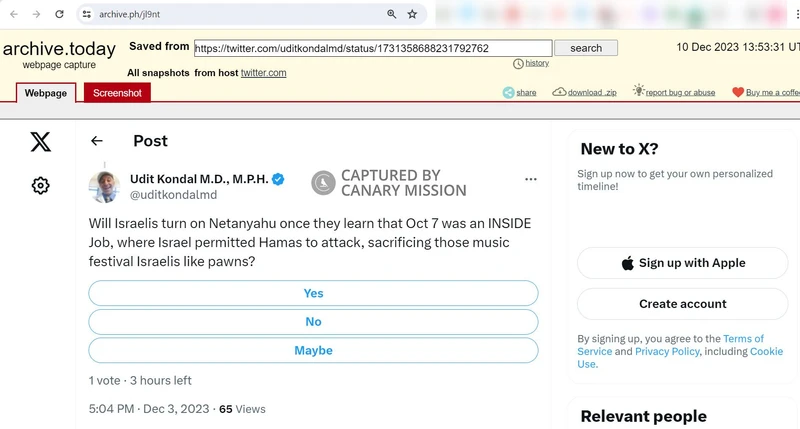Click the Create account button
Screen dimensions: 800x429
[x=682, y=304]
